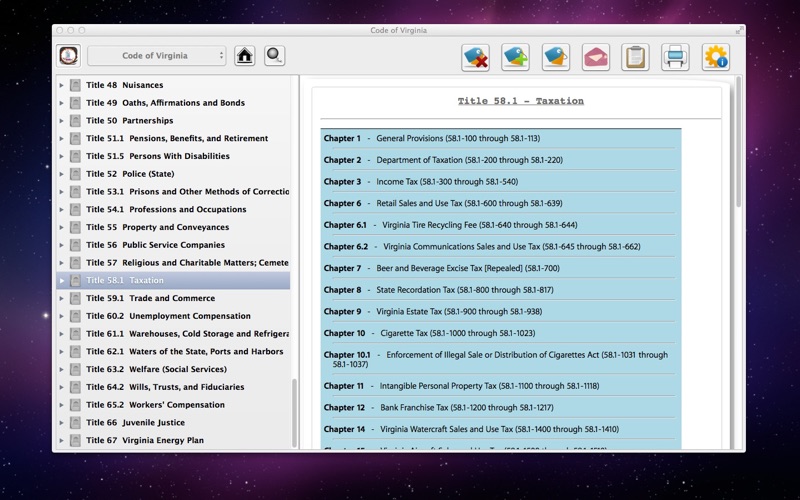
Task: Open Chapter 11 Intangible Personal Property Tax
Action: click(x=461, y=386)
